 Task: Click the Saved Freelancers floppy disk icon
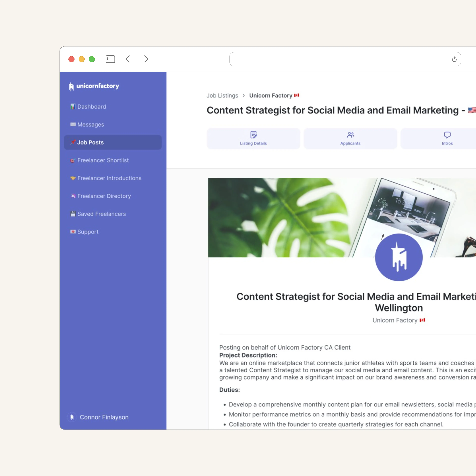click(x=73, y=214)
